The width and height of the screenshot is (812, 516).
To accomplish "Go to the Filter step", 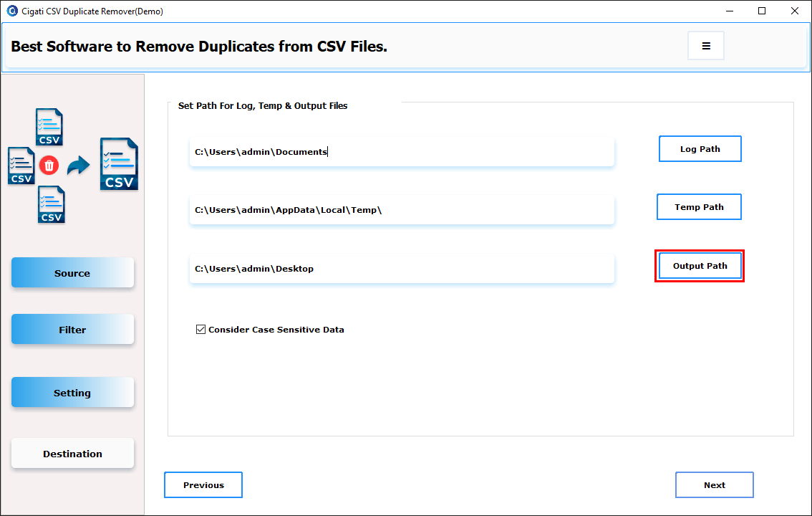I will pos(72,330).
